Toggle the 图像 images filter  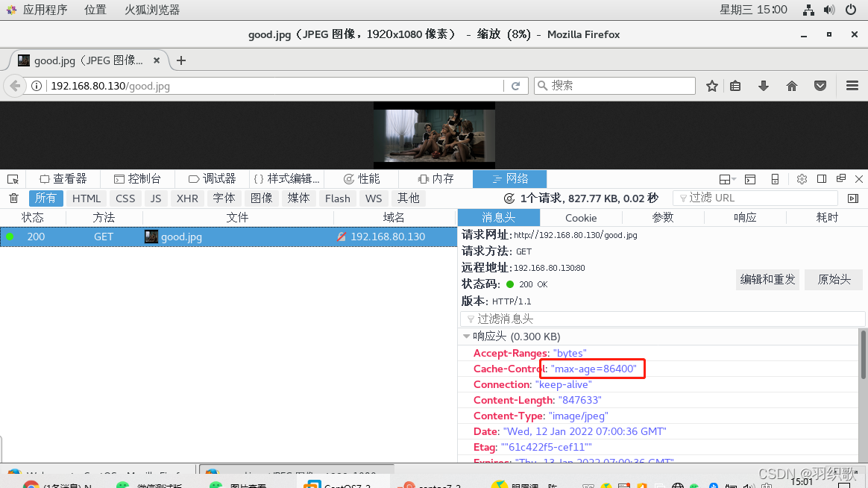(x=261, y=198)
